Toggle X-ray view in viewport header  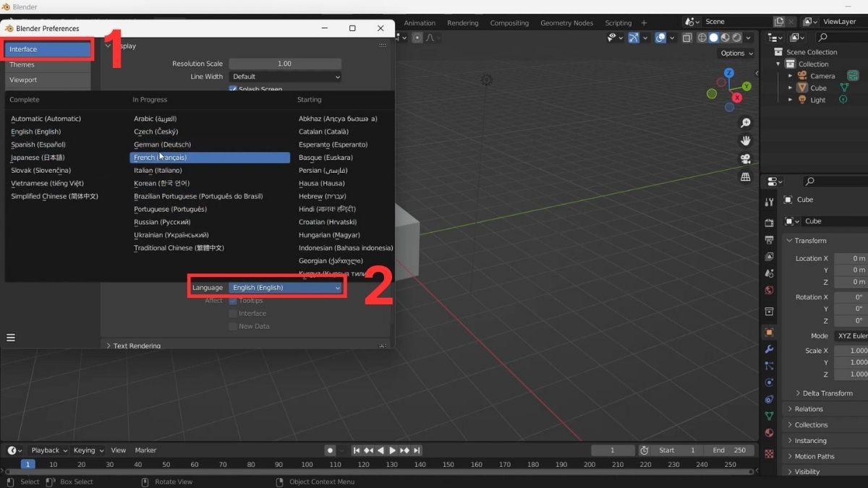[x=687, y=38]
